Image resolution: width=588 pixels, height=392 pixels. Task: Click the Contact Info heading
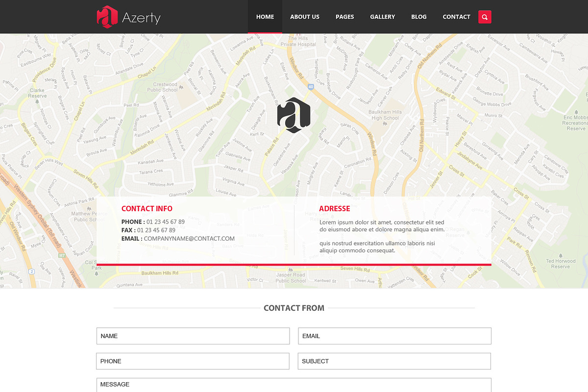coord(147,209)
